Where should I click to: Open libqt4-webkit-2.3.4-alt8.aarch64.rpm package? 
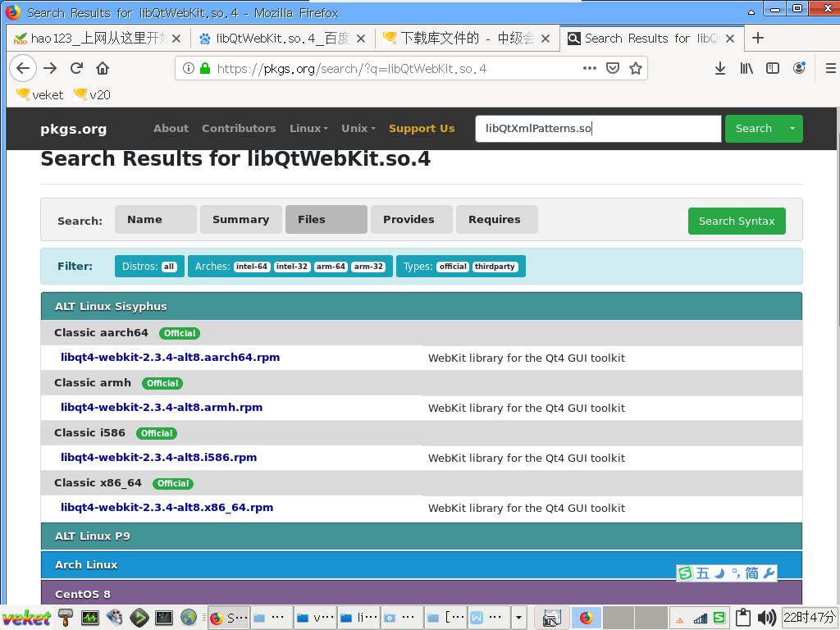(x=170, y=358)
